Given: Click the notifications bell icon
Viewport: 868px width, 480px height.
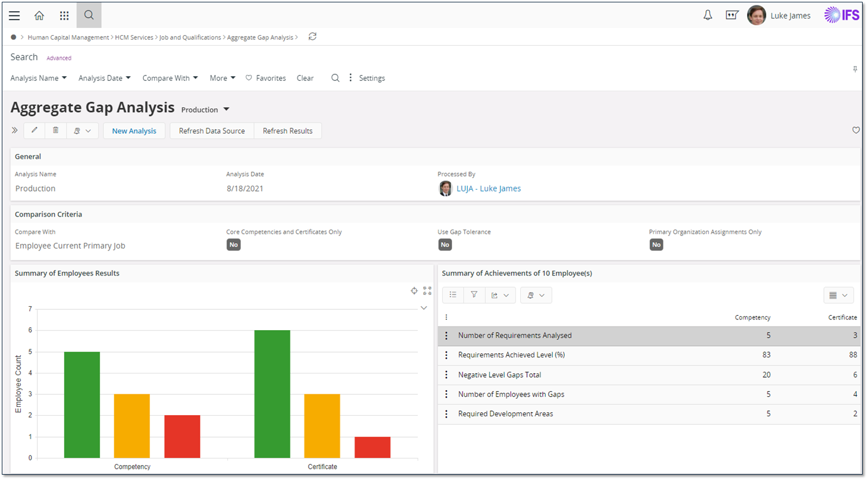Looking at the screenshot, I should (707, 16).
